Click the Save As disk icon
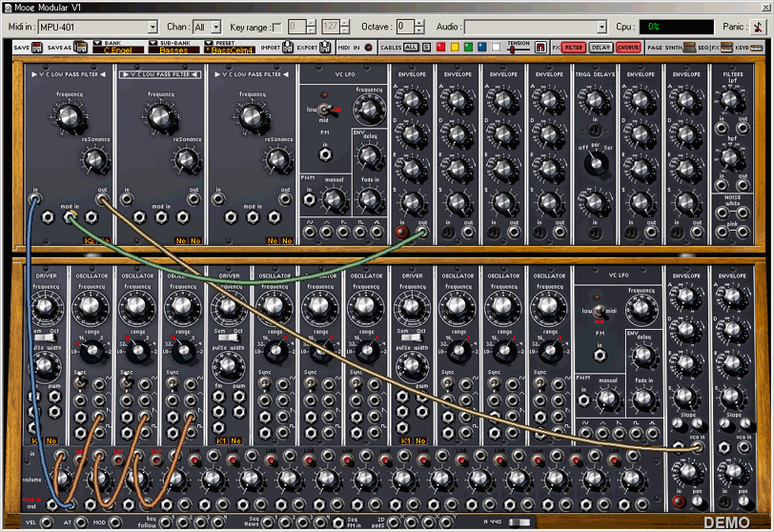 coord(80,48)
